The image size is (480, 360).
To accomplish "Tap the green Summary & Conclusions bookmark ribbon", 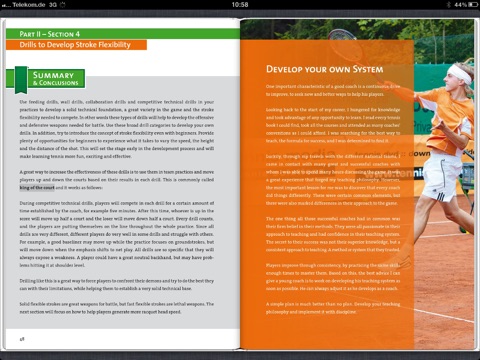I will [x=21, y=80].
